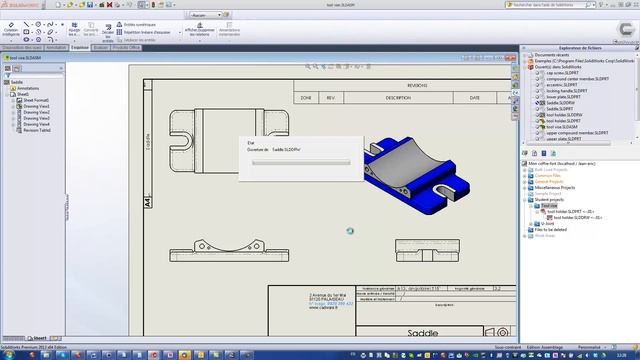Select tool vise.SLDASM in open documents list

562,127
